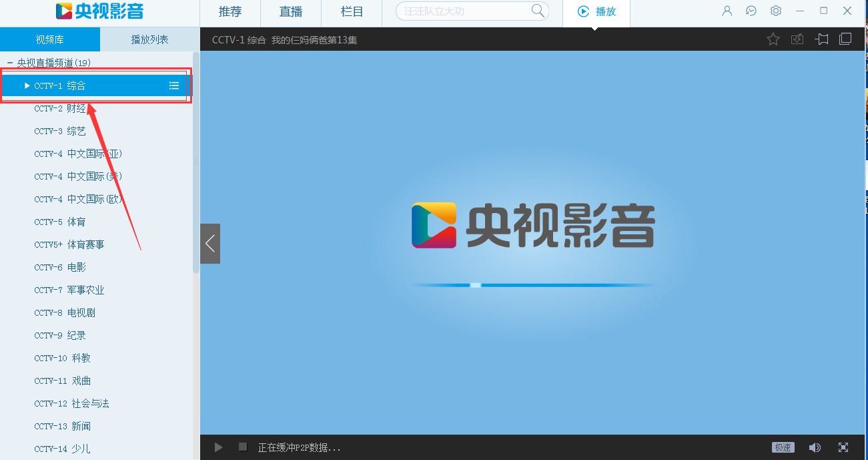This screenshot has width=868, height=460.
Task: Open the 极速 quality selector
Action: pyautogui.click(x=783, y=447)
